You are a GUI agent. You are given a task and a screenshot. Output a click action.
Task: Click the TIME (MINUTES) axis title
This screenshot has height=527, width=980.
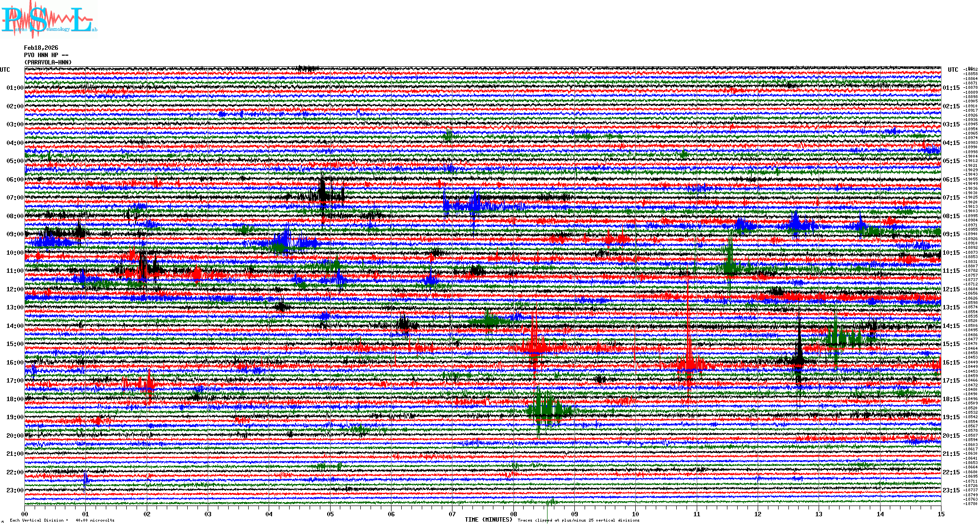click(489, 520)
